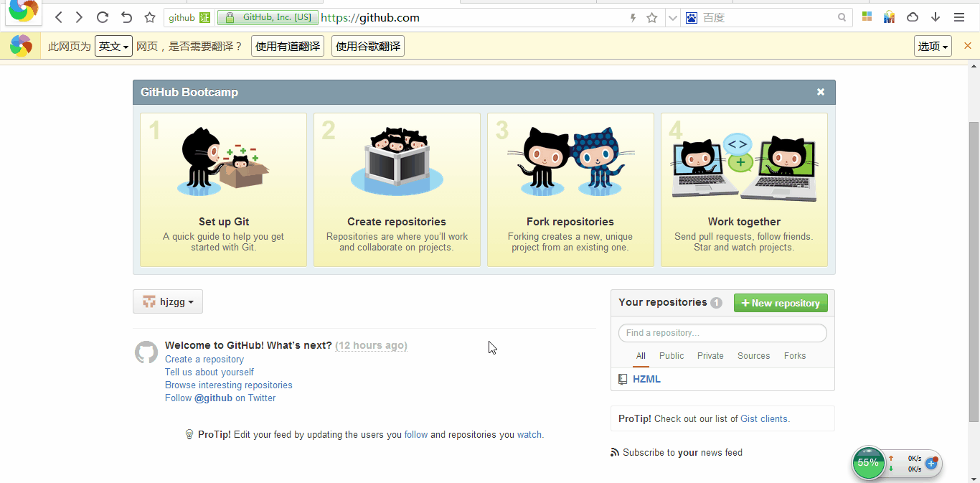Screen dimensions: 980x483
Task: Dismiss the translation bar with the X
Action: pyautogui.click(x=968, y=46)
